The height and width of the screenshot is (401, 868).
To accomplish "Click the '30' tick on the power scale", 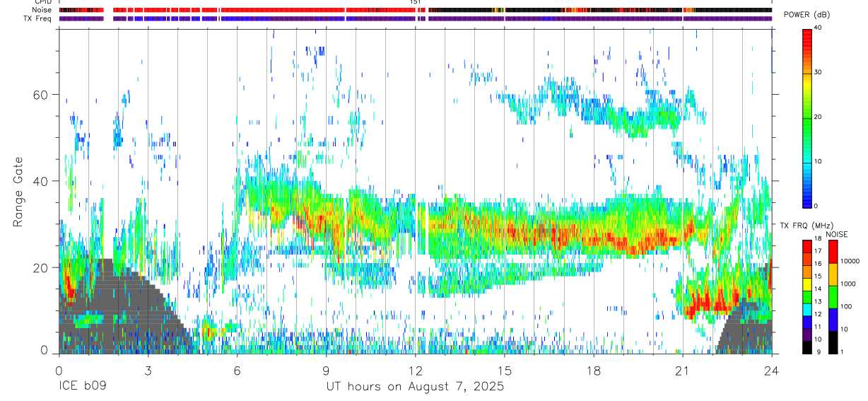I will [819, 73].
